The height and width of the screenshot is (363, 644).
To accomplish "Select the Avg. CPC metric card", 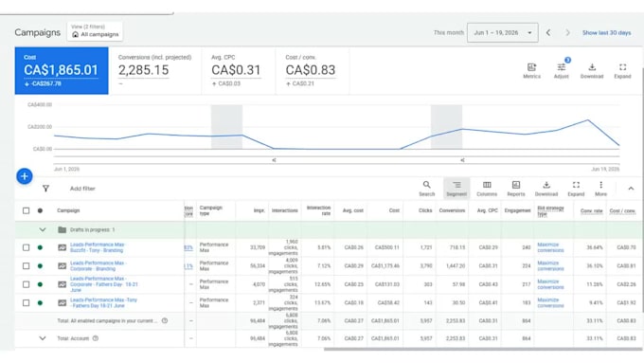I will [x=239, y=71].
